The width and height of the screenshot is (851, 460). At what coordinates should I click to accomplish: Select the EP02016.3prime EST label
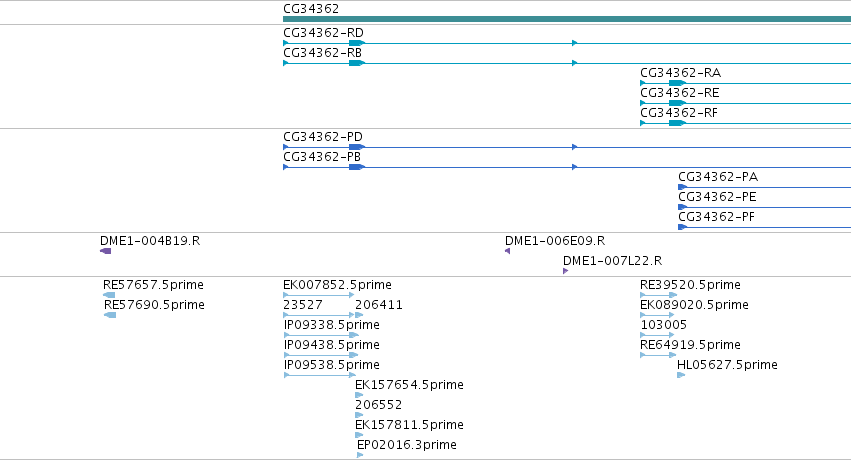407,445
